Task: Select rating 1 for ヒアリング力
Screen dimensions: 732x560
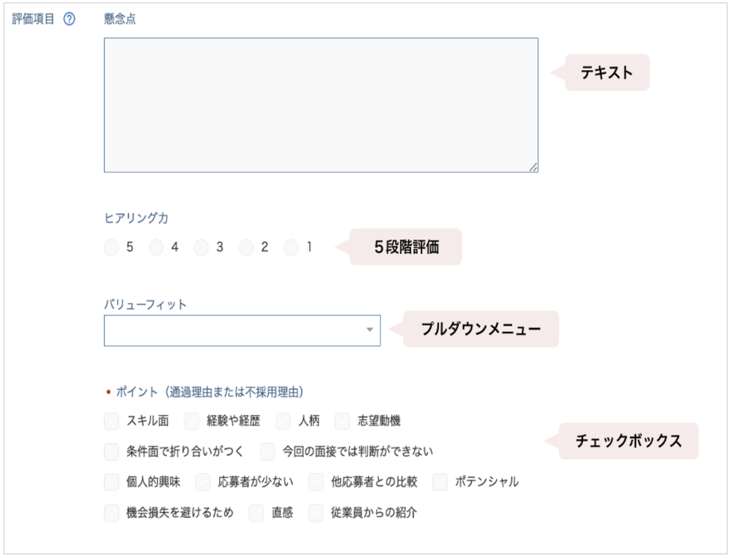Action: 291,247
